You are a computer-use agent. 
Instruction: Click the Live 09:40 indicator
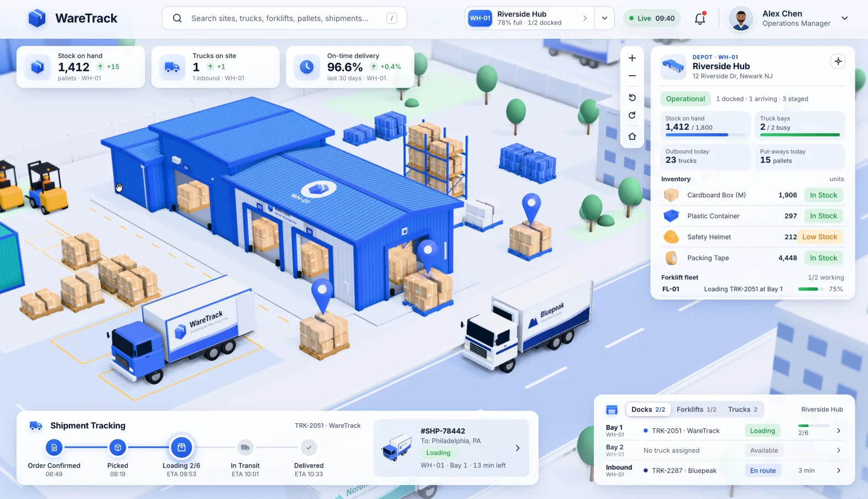tap(652, 18)
